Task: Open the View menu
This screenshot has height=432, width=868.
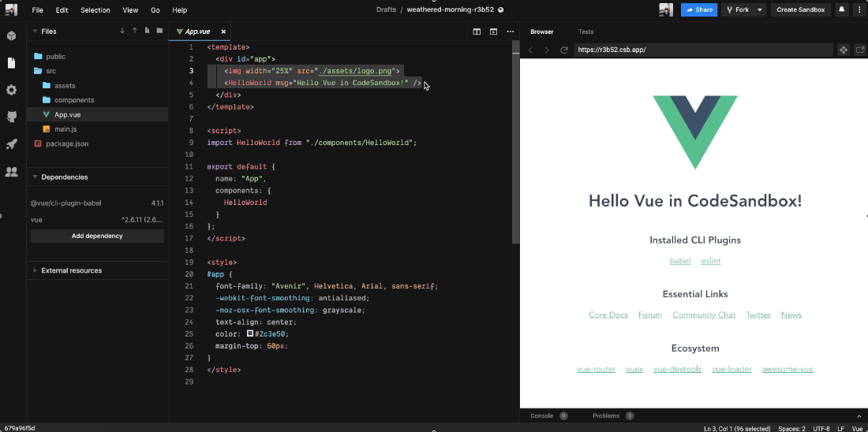Action: [x=131, y=10]
